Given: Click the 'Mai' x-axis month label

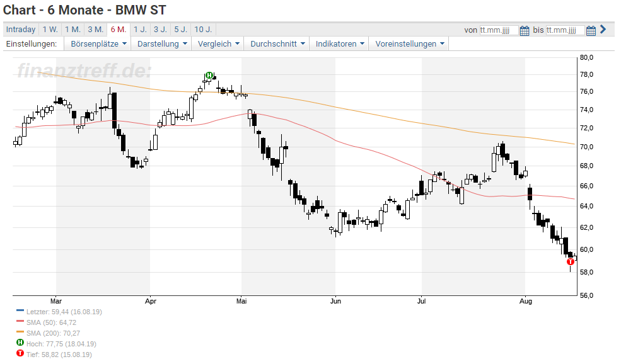Looking at the screenshot, I should coord(241,301).
